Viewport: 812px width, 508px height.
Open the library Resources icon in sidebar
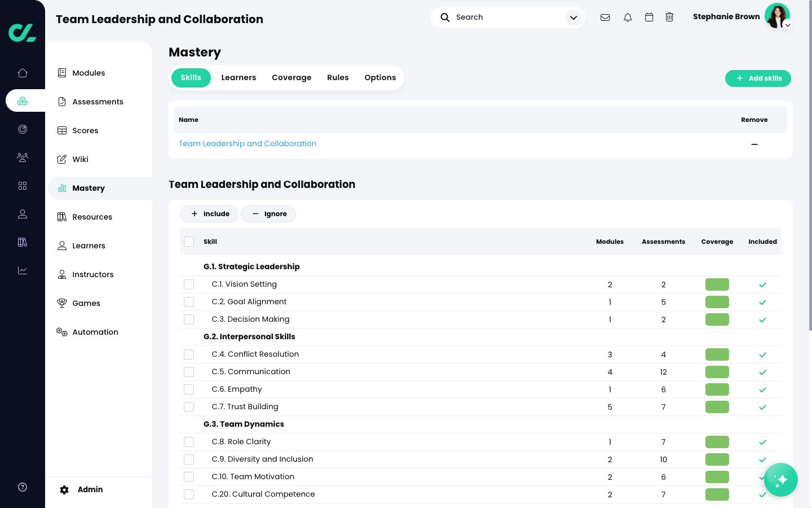(x=23, y=242)
